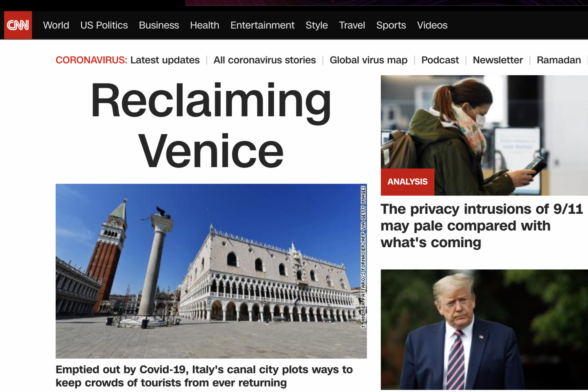The height and width of the screenshot is (392, 588).
Task: View the Global virus map
Action: point(368,60)
